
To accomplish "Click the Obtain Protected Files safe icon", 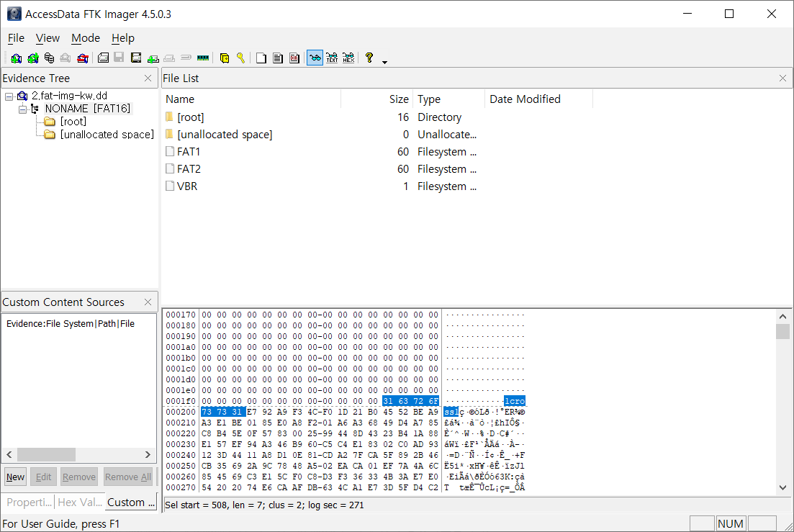I will click(x=225, y=58).
